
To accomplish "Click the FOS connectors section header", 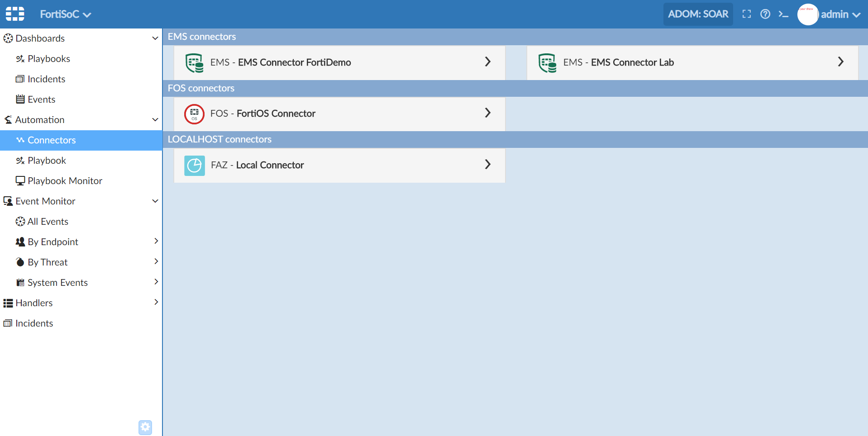I will coord(515,88).
